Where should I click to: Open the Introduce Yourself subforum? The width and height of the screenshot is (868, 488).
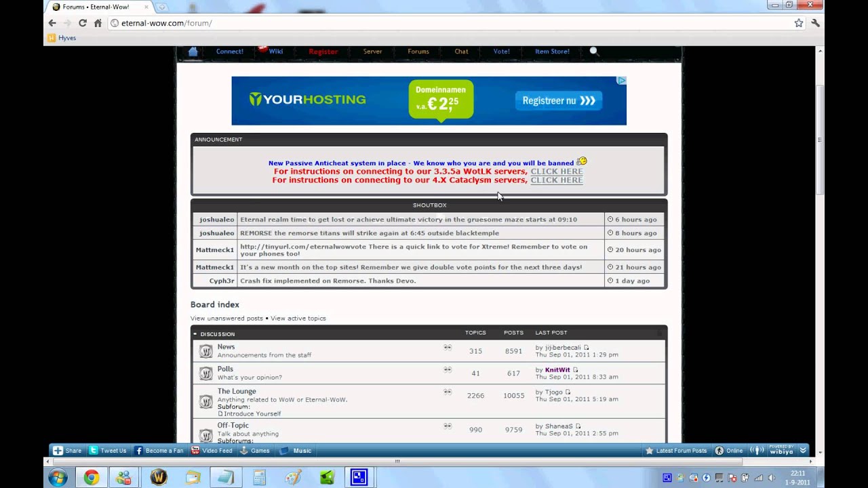[x=252, y=414]
